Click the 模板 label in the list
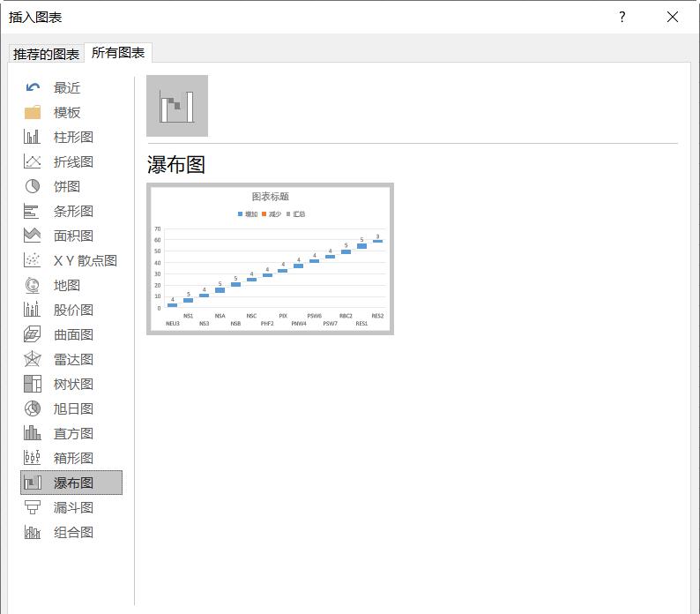This screenshot has width=700, height=614. [67, 113]
